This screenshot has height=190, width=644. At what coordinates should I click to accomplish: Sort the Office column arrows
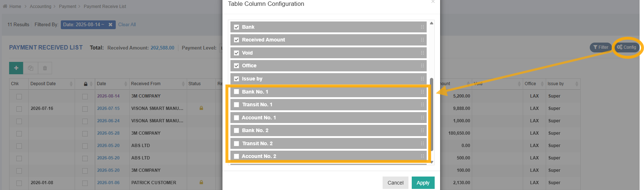(x=542, y=84)
